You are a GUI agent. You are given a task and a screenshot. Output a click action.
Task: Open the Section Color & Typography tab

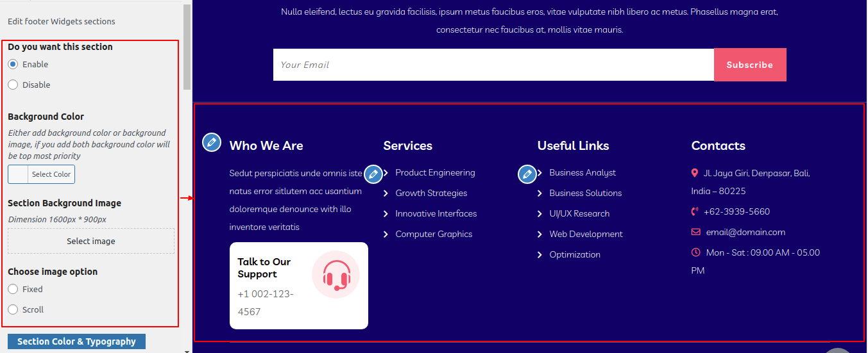coord(76,341)
